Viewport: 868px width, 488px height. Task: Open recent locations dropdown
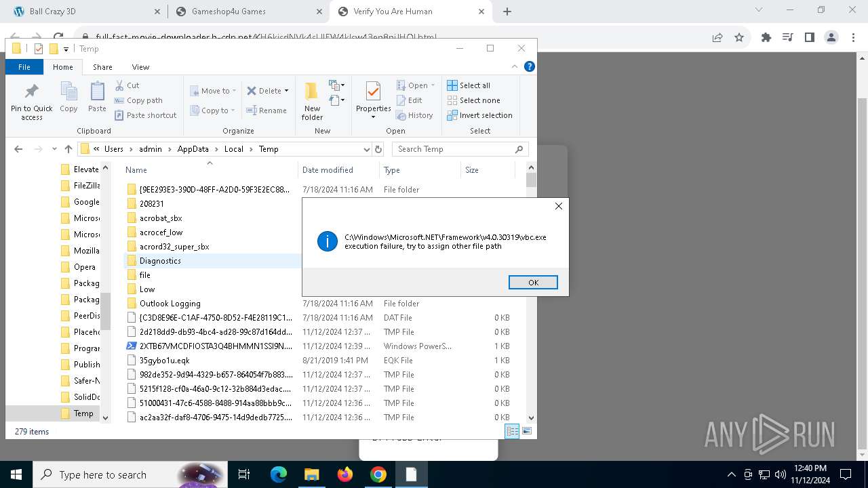point(54,149)
